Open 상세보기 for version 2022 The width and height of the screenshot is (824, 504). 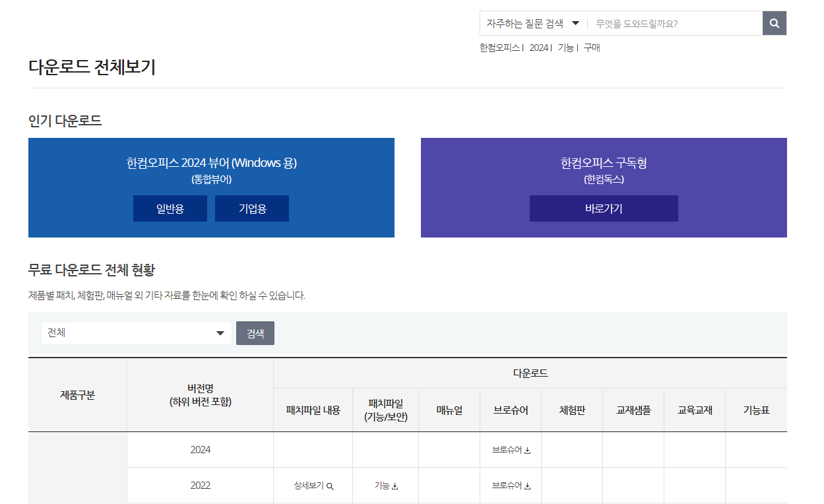click(x=313, y=486)
